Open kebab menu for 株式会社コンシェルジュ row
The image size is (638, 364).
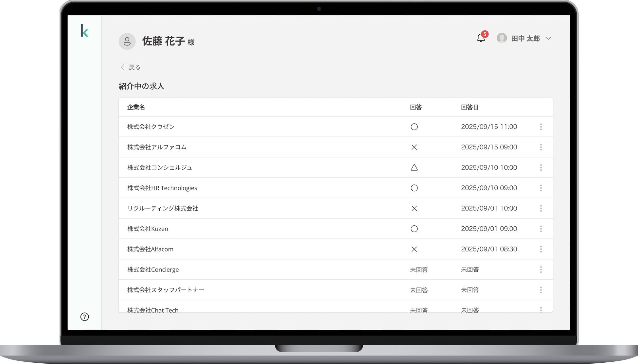pyautogui.click(x=541, y=167)
